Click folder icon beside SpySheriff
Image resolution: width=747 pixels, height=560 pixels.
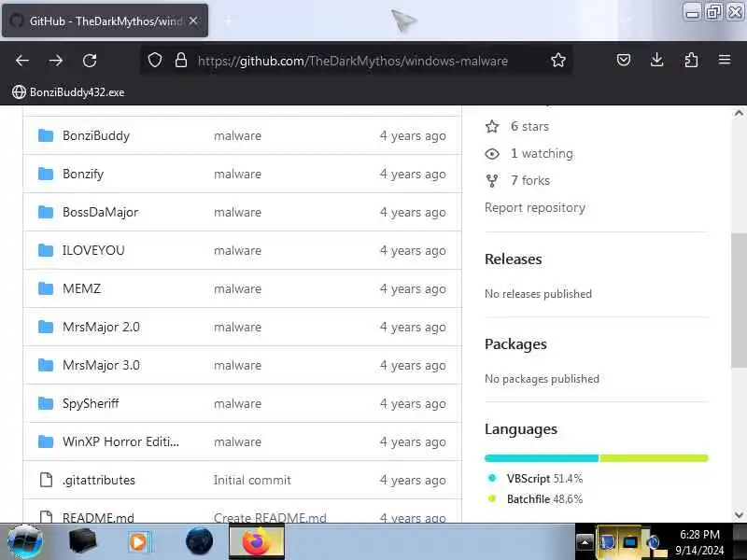[46, 403]
